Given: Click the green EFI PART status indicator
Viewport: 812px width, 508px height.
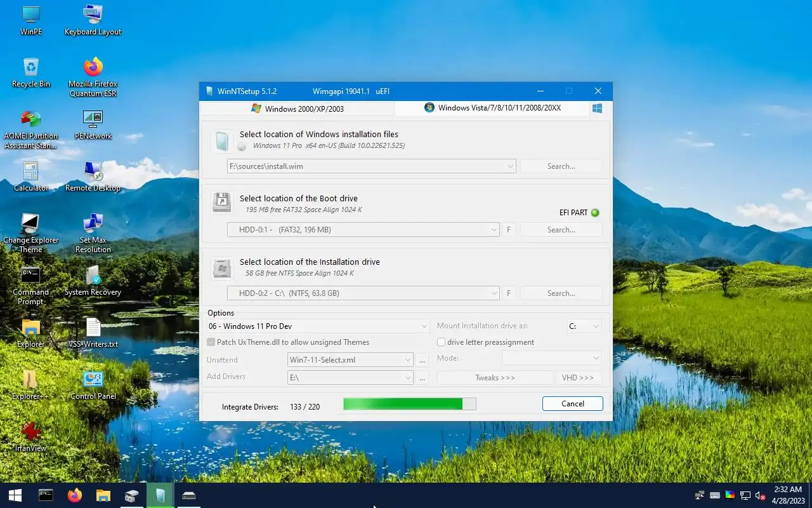Looking at the screenshot, I should pos(595,213).
